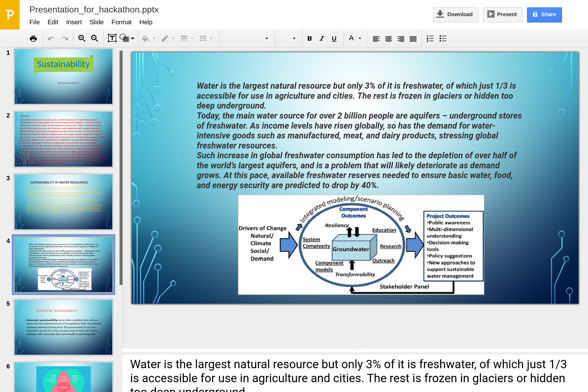The height and width of the screenshot is (392, 588).
Task: Click the blue Share button
Action: coord(544,14)
